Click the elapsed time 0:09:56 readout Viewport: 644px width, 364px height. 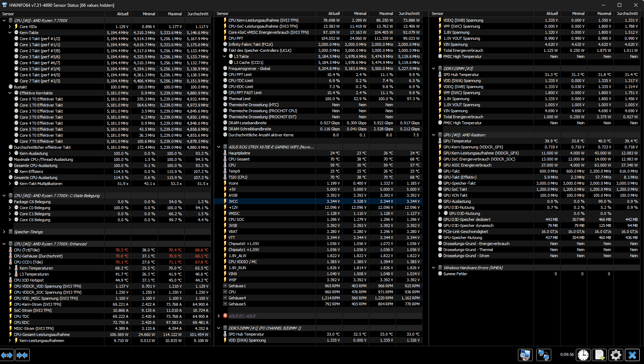[567, 354]
